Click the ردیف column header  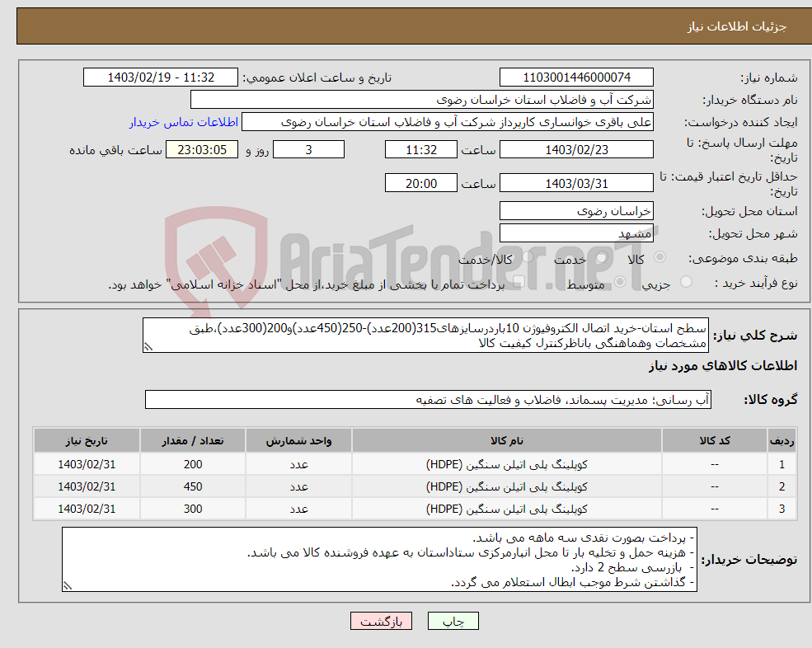781,441
